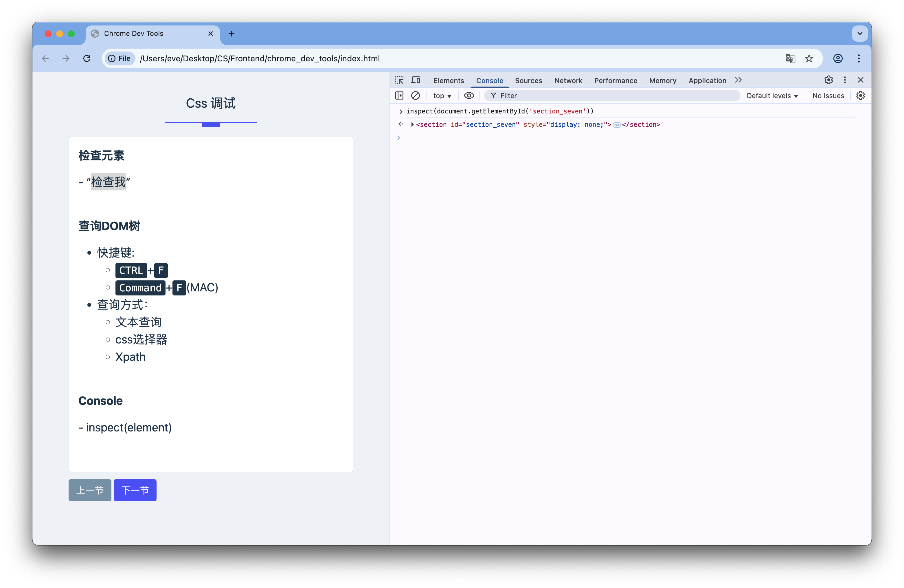Click the 下一节 button
904x588 pixels.
click(135, 490)
